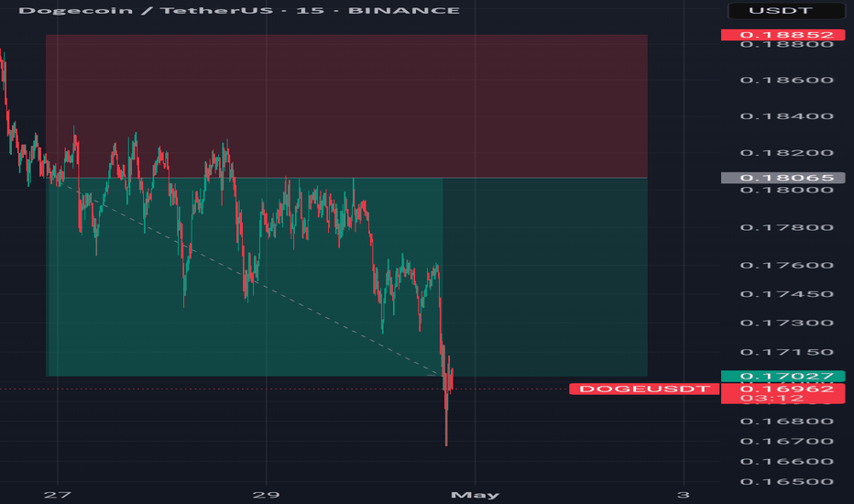
Task: Click the 0.17450 price axis value
Action: pos(786,294)
